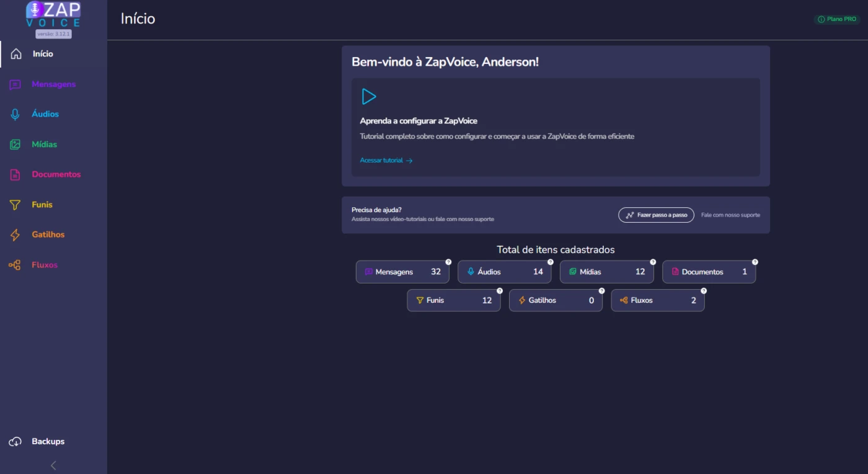The image size is (868, 474).
Task: Click the help icon on the Áudios card
Action: click(x=551, y=262)
